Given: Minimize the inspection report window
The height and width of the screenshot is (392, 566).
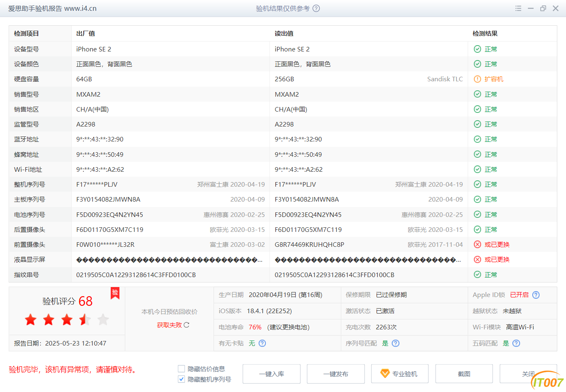Looking at the screenshot, I should click(x=531, y=8).
